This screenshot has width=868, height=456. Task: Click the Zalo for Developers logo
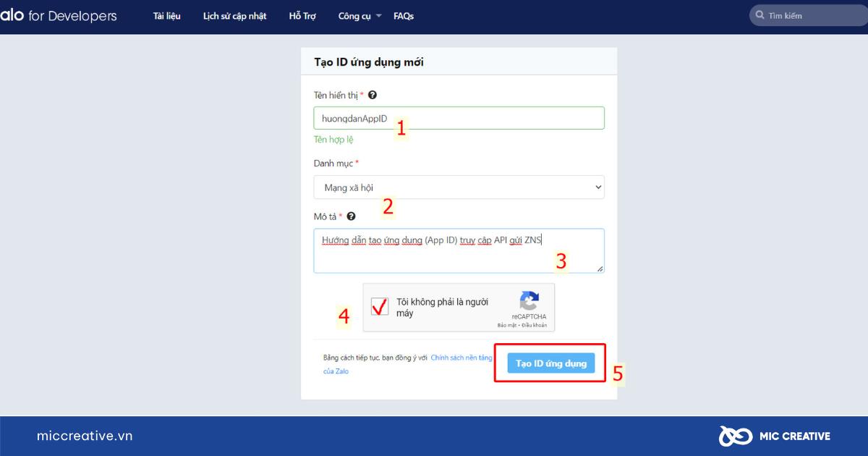click(x=58, y=16)
